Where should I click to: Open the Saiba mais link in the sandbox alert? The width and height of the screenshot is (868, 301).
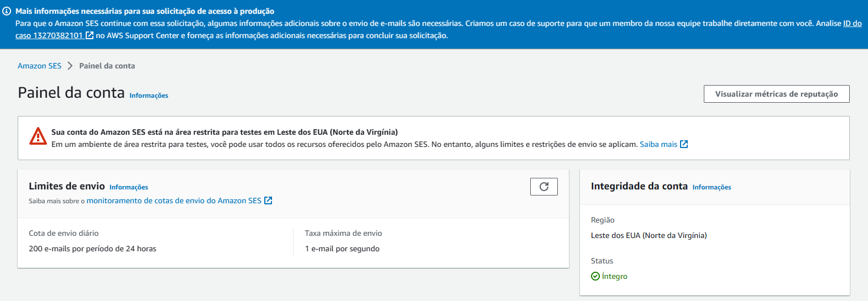(658, 144)
